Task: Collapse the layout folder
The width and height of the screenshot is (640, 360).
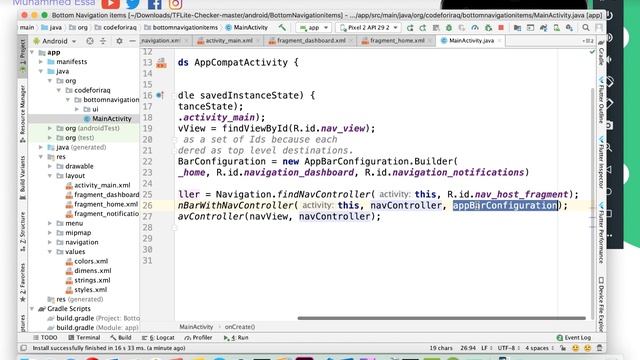Action: point(50,176)
